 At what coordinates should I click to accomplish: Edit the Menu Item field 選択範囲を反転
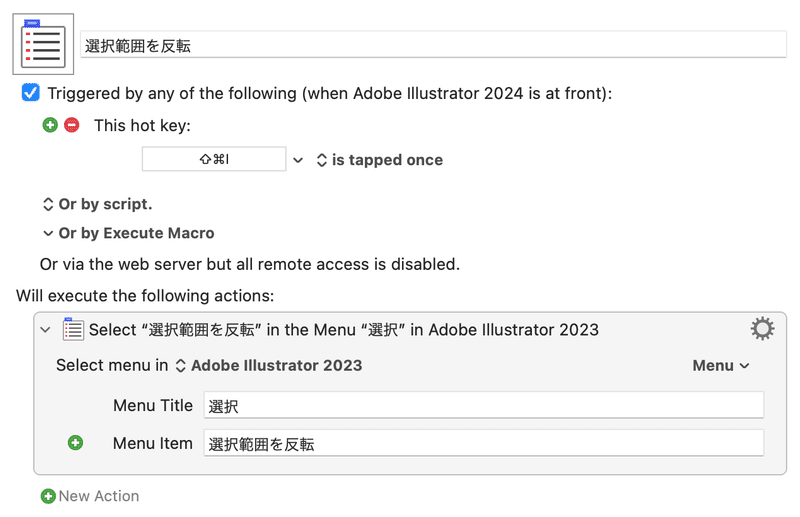point(484,443)
